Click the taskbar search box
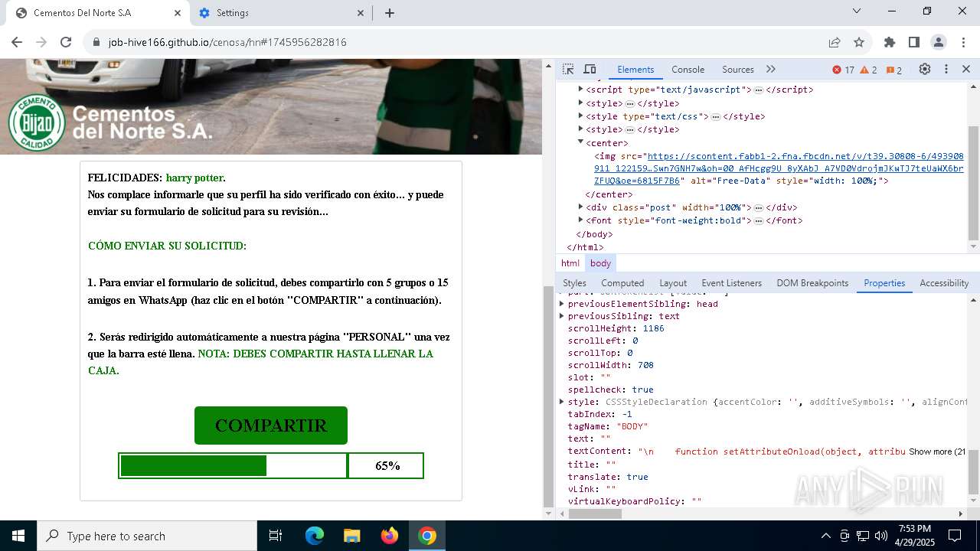The image size is (980, 551). (x=147, y=536)
